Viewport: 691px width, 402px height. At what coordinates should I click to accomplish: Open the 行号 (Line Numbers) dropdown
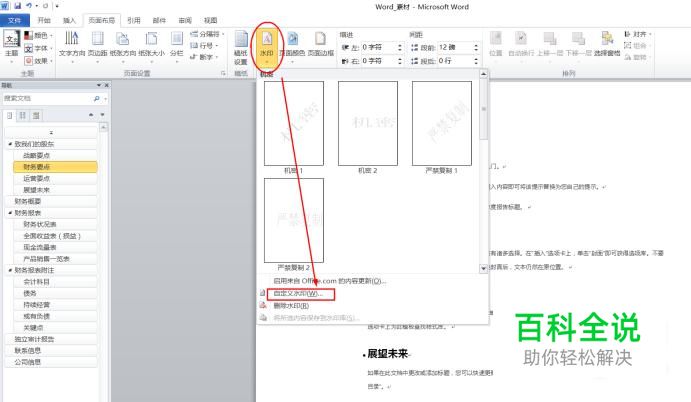[x=204, y=45]
